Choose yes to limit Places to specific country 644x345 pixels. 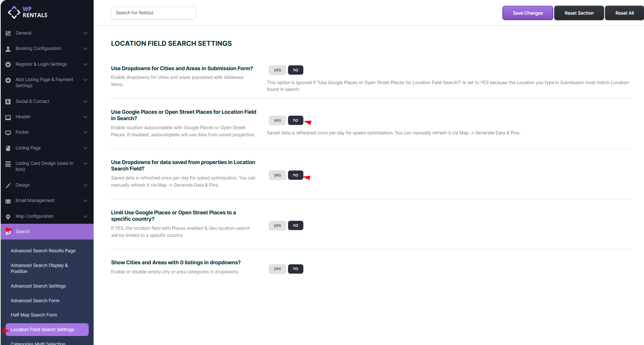[277, 226]
